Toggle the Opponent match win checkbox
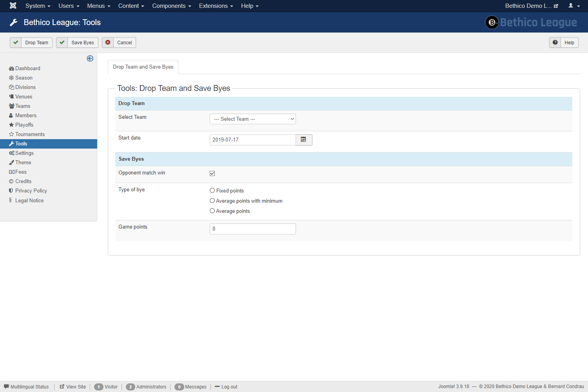This screenshot has height=392, width=588. [212, 173]
